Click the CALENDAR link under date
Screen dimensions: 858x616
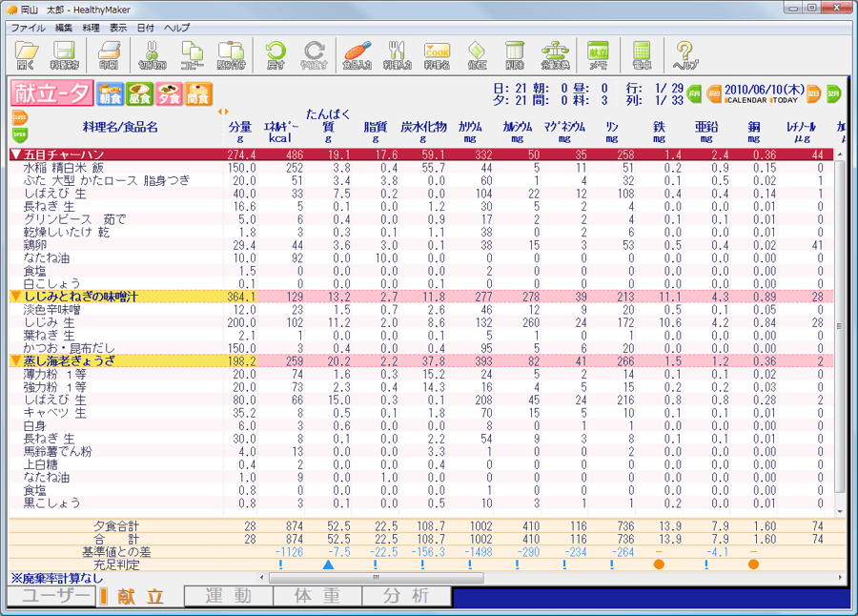click(746, 100)
